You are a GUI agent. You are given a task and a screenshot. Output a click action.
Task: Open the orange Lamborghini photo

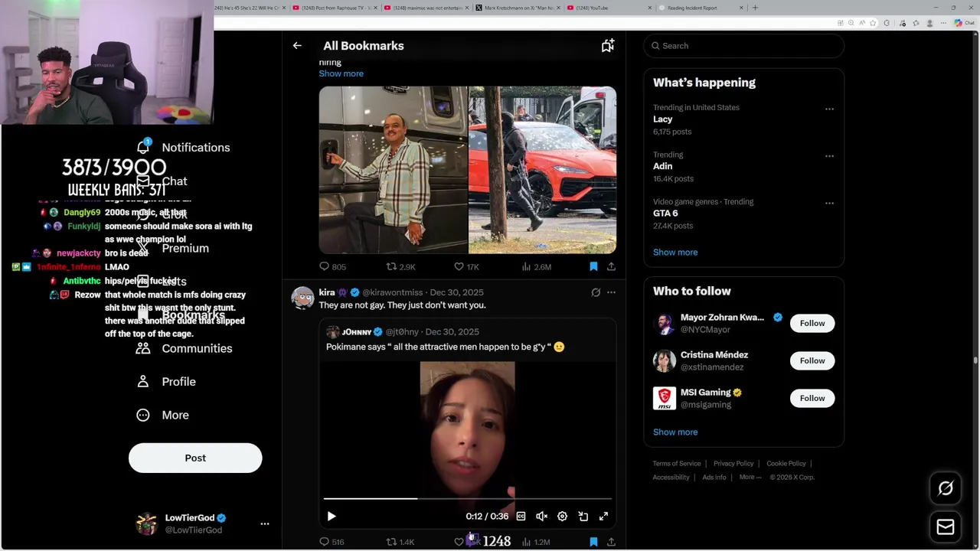click(543, 169)
